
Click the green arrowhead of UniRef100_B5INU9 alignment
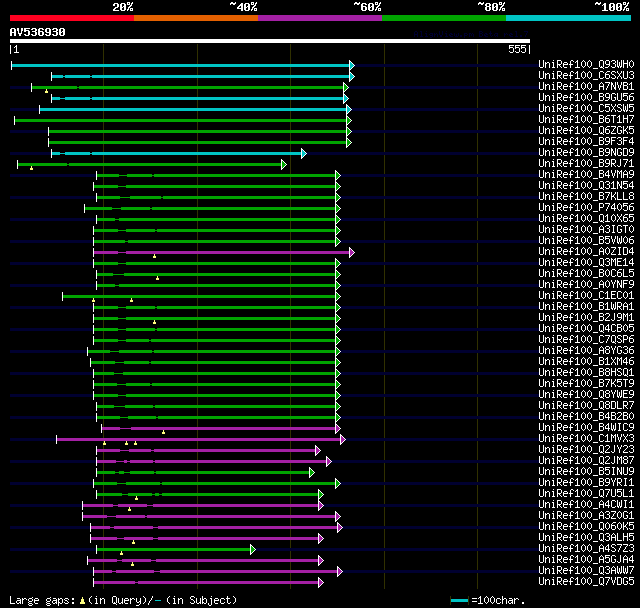[x=311, y=473]
